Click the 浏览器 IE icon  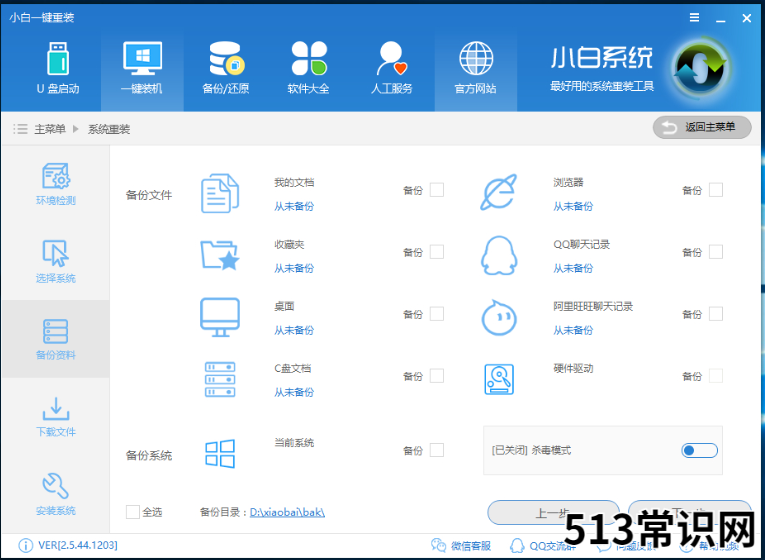[x=499, y=192]
